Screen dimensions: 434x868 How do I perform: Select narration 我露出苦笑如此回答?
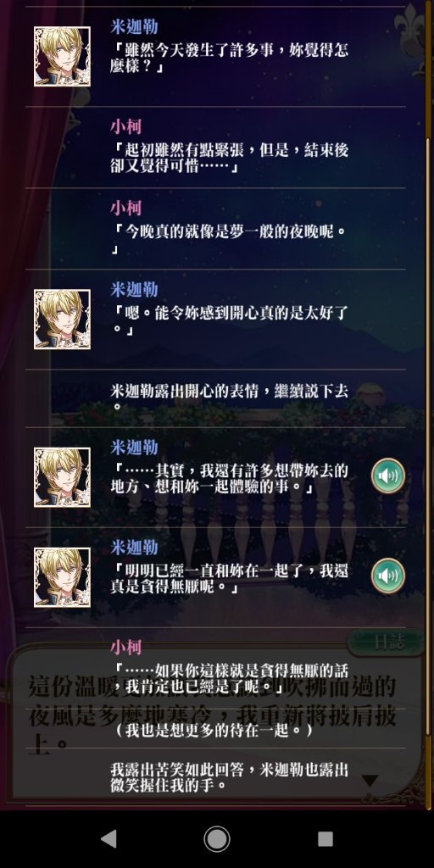230,776
